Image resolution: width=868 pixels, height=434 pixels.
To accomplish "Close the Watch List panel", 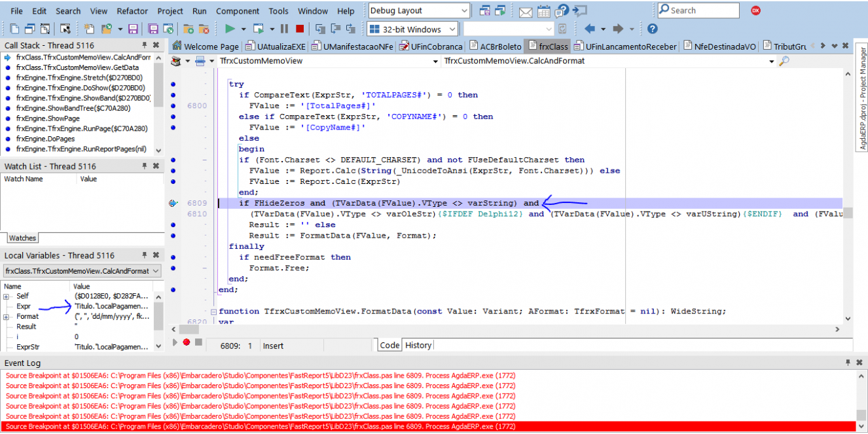I will (x=156, y=166).
